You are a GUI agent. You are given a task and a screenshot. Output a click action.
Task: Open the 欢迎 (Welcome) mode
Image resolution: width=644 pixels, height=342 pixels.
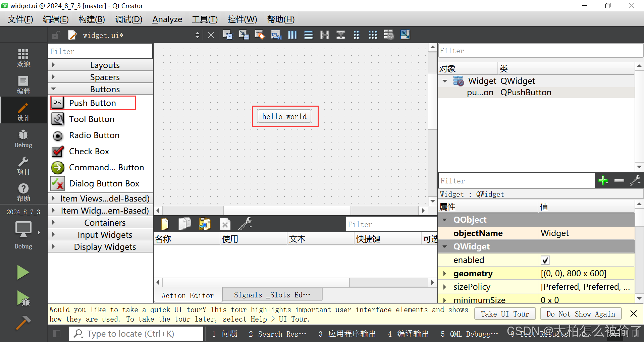(x=23, y=58)
